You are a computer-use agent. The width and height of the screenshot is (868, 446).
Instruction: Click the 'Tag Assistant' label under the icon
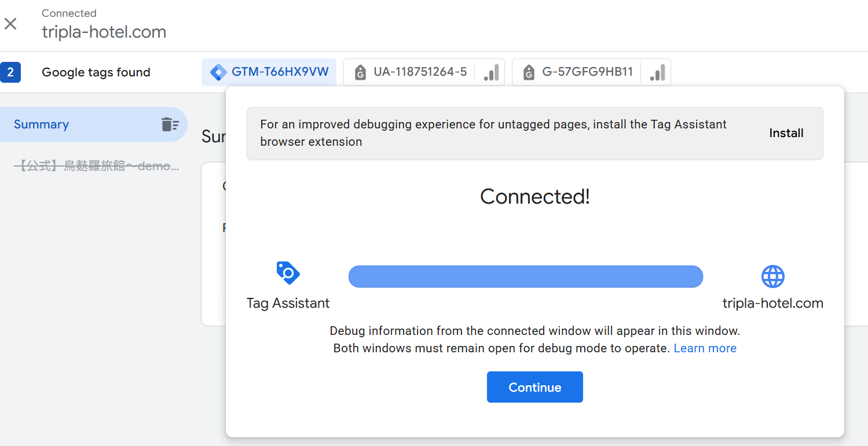[x=288, y=303]
